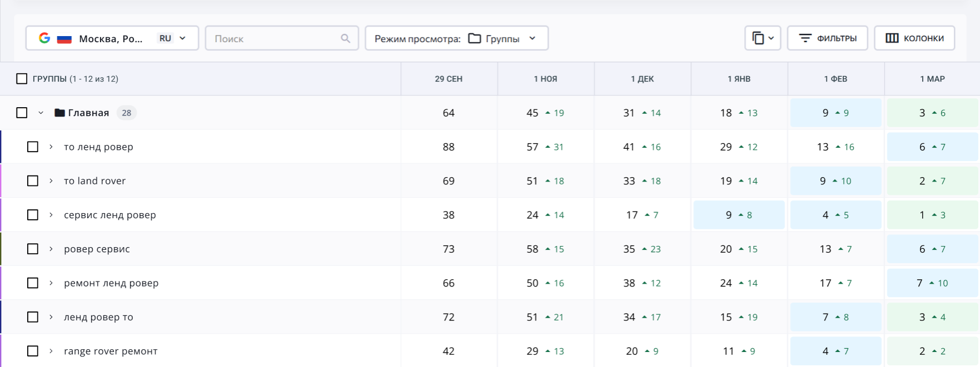980x367 pixels.
Task: Click the то land rover keyword text
Action: click(x=94, y=181)
